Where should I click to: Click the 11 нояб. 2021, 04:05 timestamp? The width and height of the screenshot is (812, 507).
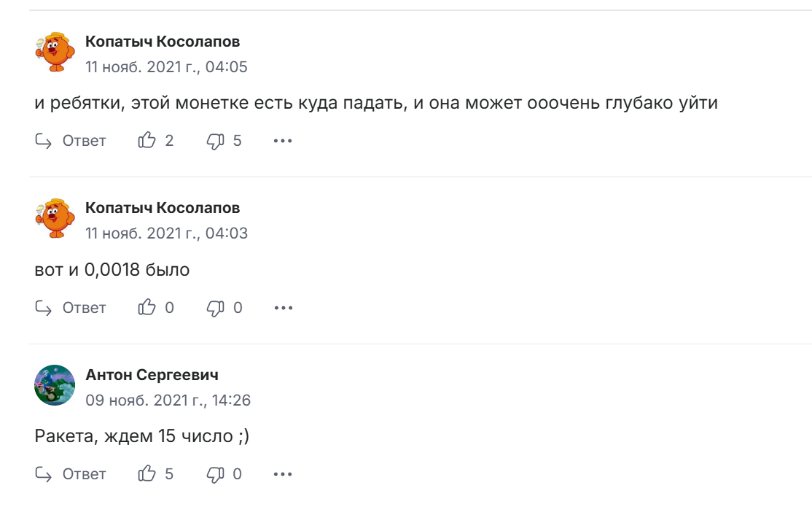(x=166, y=67)
